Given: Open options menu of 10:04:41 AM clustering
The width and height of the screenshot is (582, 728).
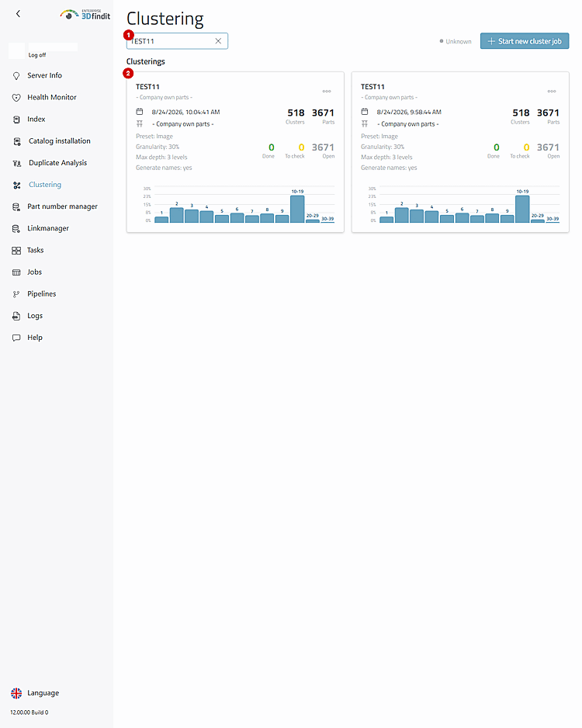Looking at the screenshot, I should [327, 91].
